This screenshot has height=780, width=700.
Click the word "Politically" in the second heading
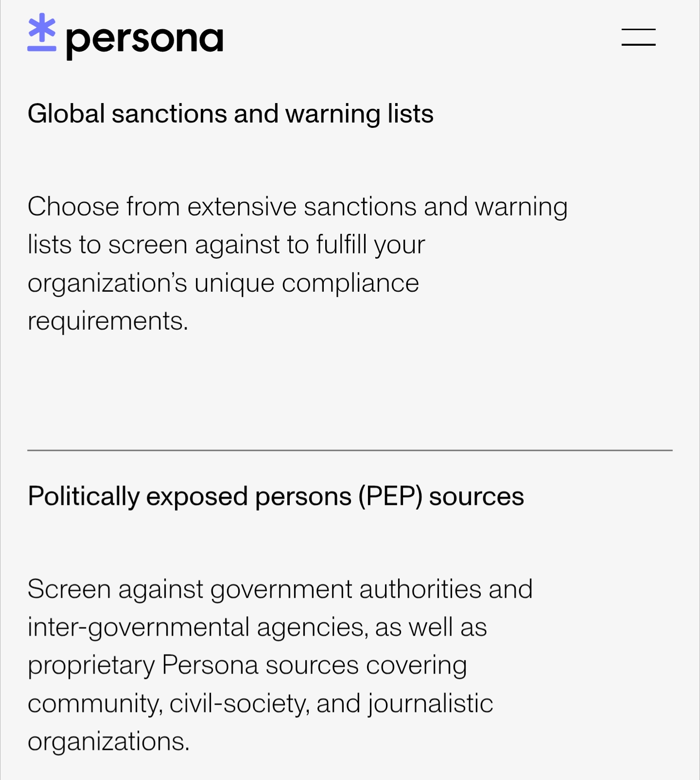point(84,496)
